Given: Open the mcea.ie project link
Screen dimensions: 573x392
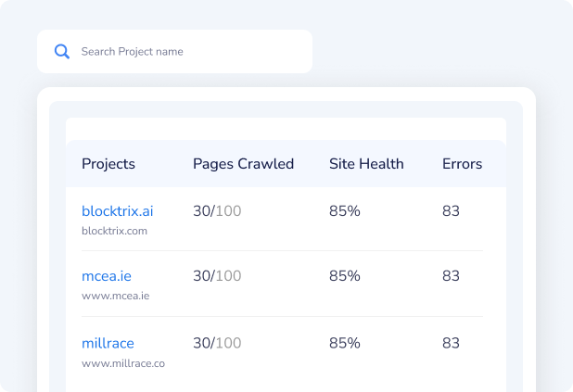Looking at the screenshot, I should (107, 276).
